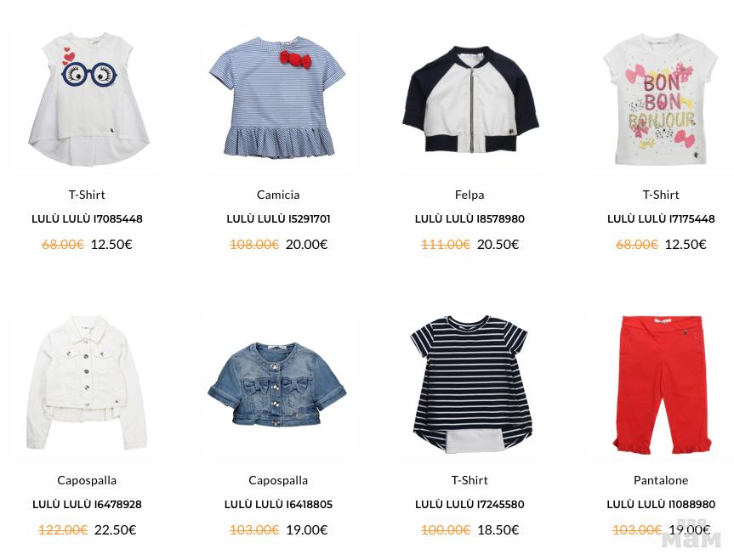Select product link LULÙ LULÙ I1088980

pos(661,504)
